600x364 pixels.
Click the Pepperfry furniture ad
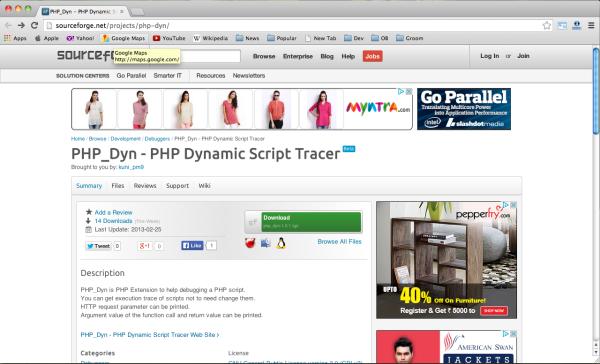(x=446, y=260)
